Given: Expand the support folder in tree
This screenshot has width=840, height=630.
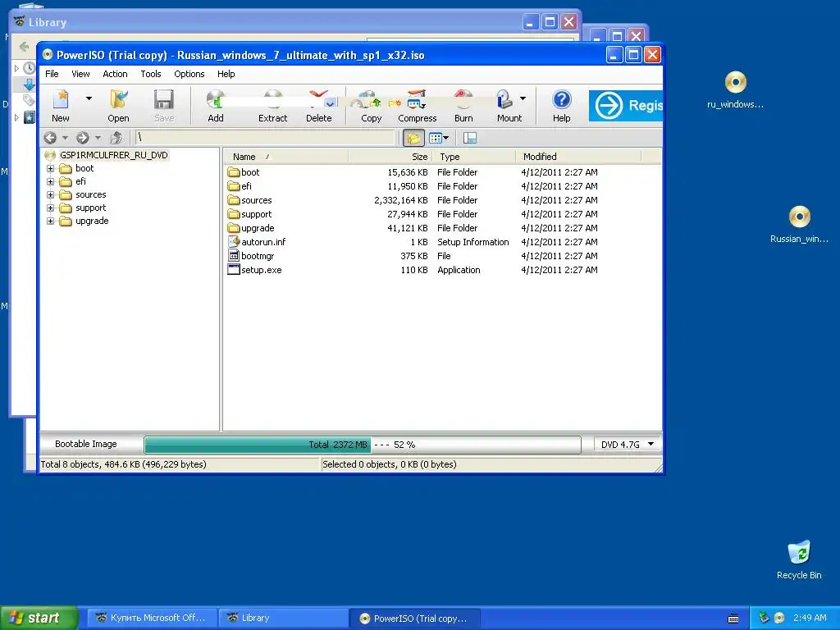Looking at the screenshot, I should click(x=50, y=208).
